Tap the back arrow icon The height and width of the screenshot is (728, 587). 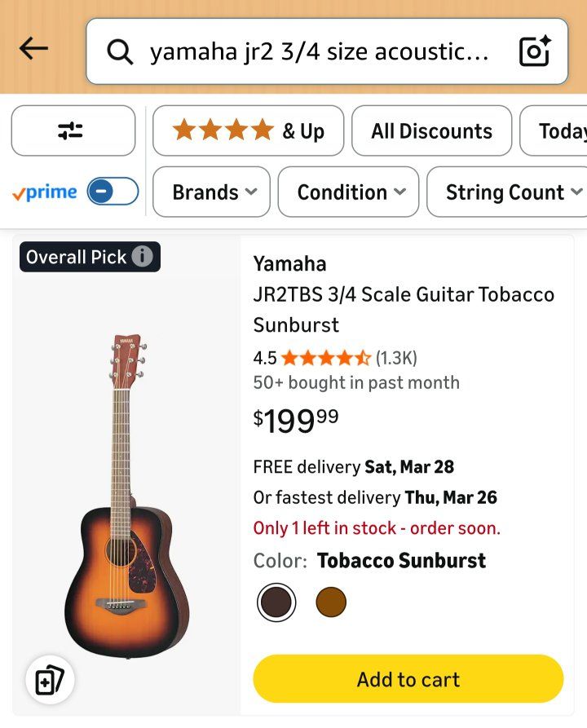click(33, 49)
